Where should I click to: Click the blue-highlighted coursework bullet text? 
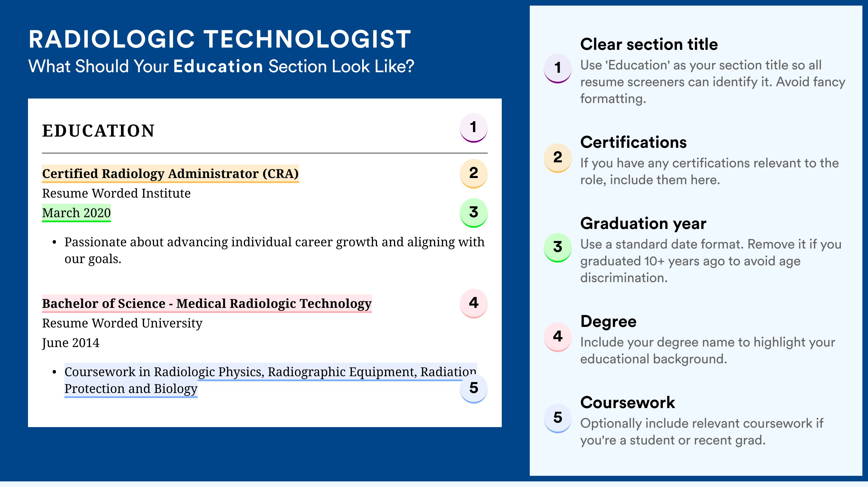pyautogui.click(x=270, y=380)
